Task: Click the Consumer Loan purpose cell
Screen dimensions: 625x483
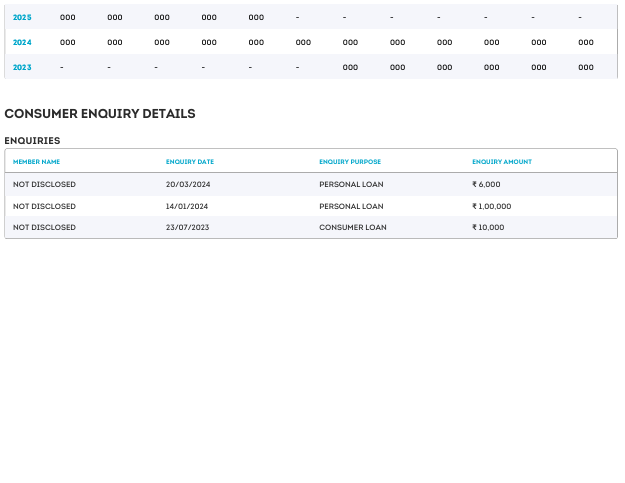Action: [353, 227]
